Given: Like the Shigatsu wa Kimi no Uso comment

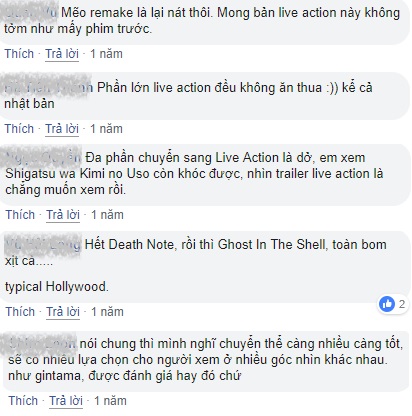Looking at the screenshot, I should pyautogui.click(x=20, y=214).
